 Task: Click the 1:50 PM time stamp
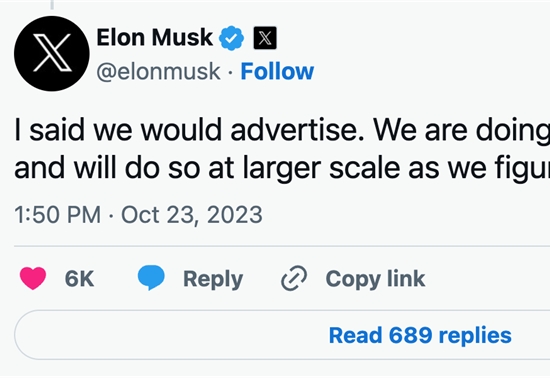click(x=58, y=215)
